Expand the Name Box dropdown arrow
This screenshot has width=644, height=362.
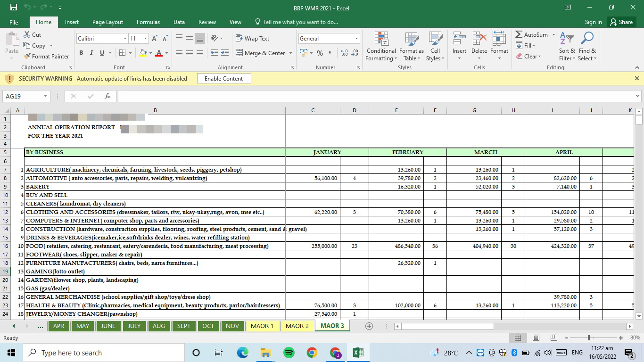pyautogui.click(x=45, y=96)
